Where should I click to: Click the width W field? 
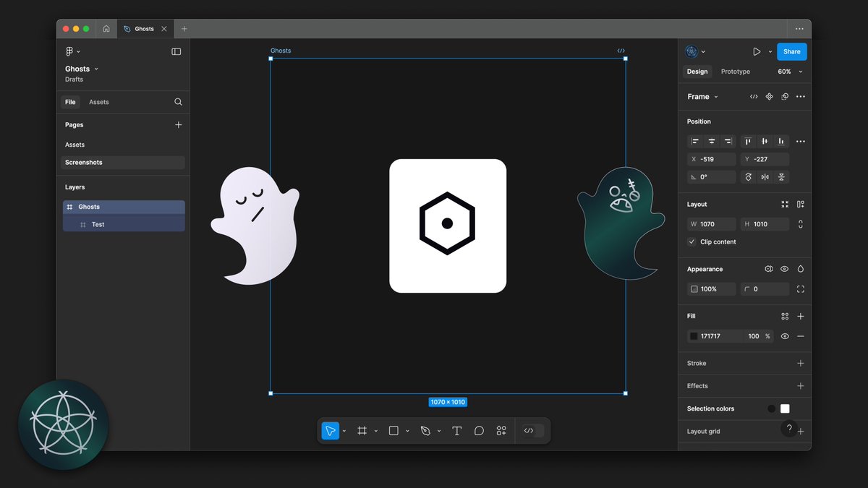click(x=712, y=224)
